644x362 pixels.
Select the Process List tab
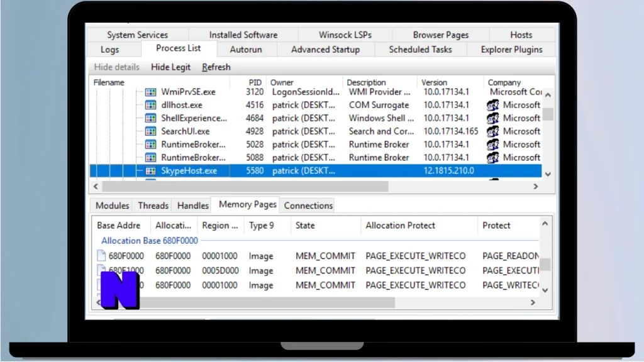(178, 48)
